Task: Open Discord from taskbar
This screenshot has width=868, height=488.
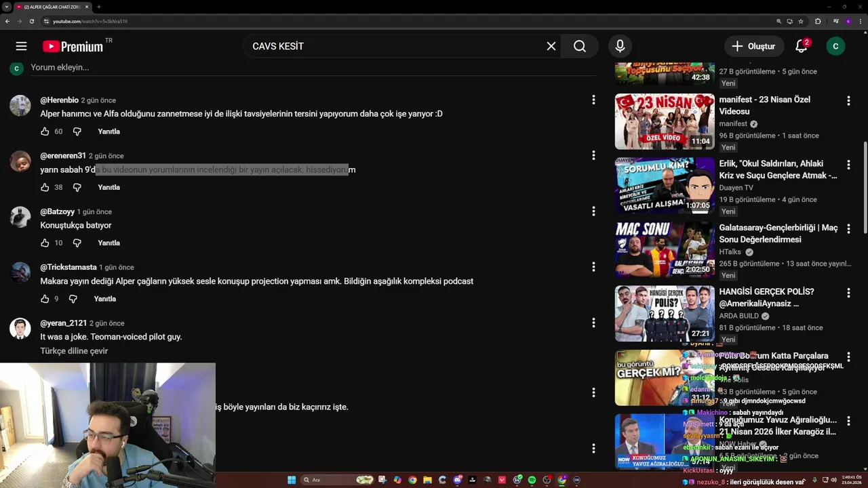Action: (458, 480)
